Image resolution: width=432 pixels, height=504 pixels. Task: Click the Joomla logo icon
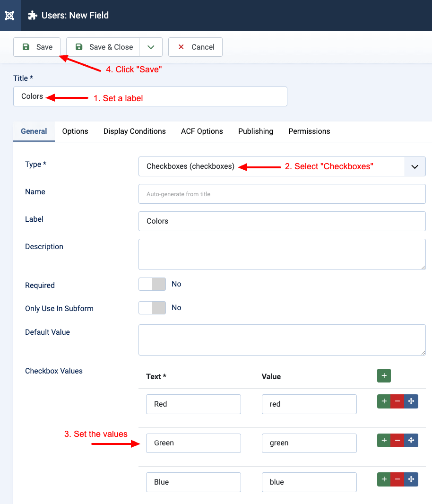pos(9,16)
